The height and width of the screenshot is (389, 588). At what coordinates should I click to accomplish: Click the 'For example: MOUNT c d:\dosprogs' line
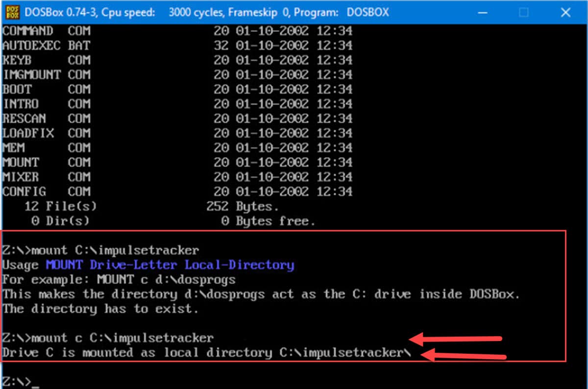[119, 280]
